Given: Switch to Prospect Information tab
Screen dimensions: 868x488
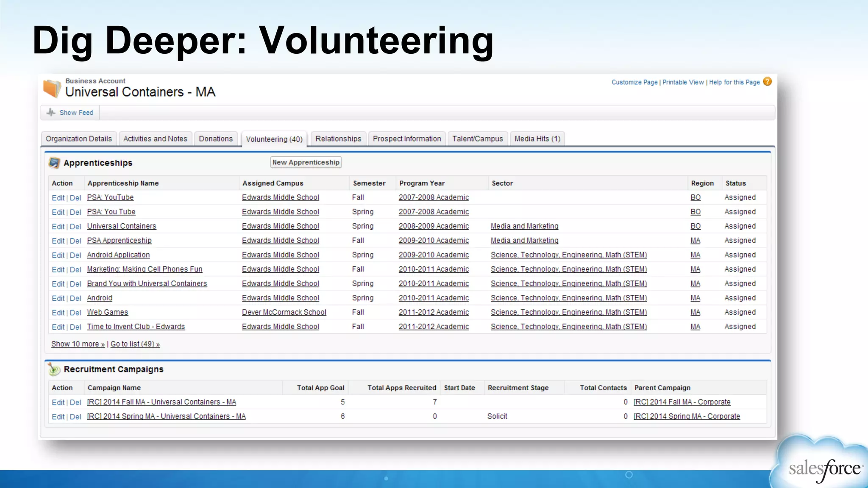Looking at the screenshot, I should tap(407, 139).
